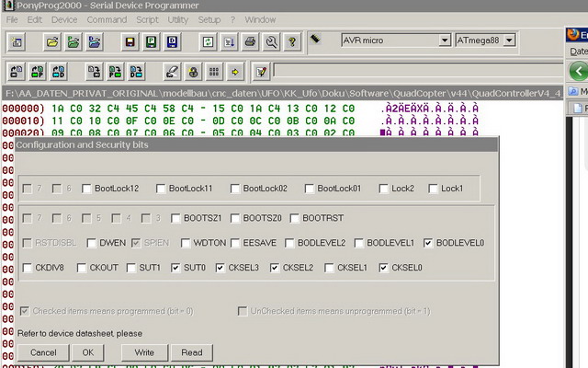Click the Edit Note pencil icon
The width and height of the screenshot is (588, 368).
[x=261, y=71]
